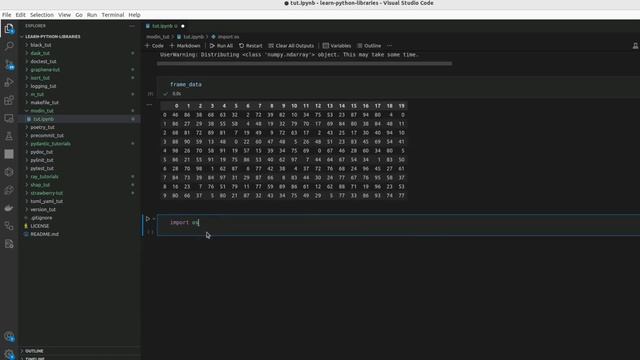Expand the black_tut folder

click(40, 45)
